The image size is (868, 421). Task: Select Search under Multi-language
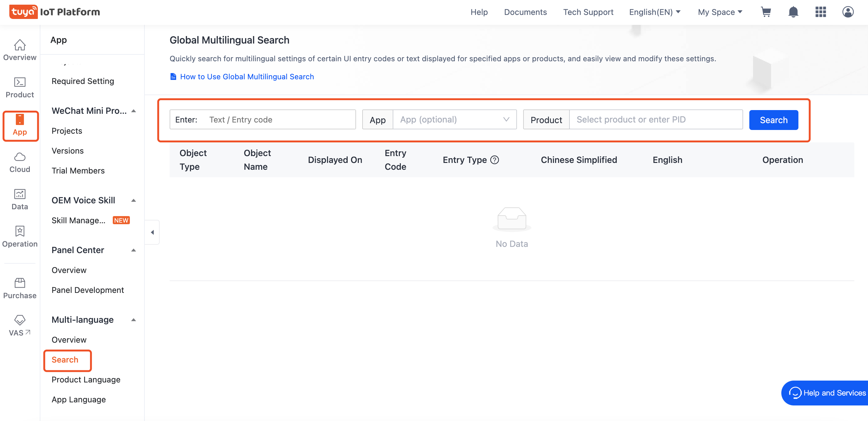[65, 360]
